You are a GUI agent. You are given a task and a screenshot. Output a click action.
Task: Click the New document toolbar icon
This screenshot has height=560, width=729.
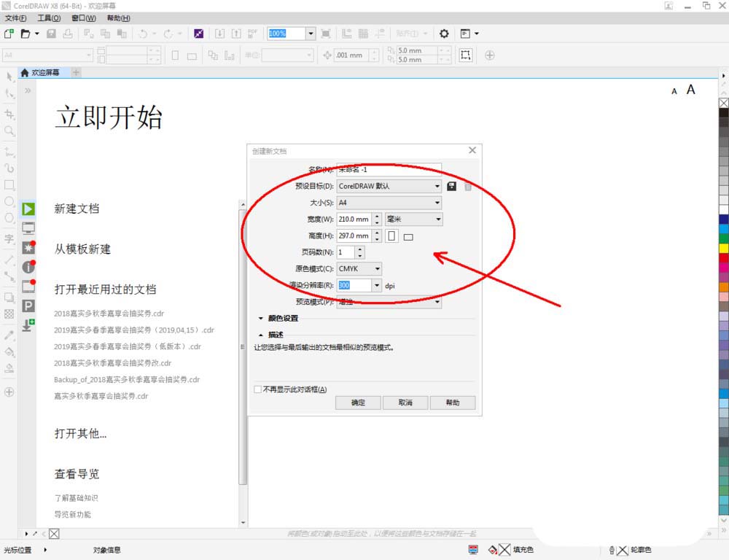point(9,34)
